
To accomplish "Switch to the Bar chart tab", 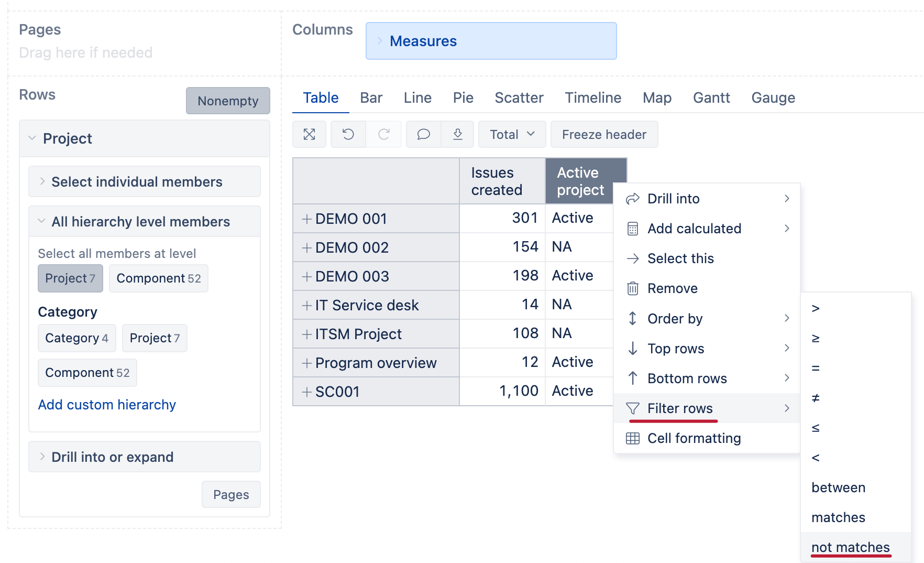I will 371,98.
